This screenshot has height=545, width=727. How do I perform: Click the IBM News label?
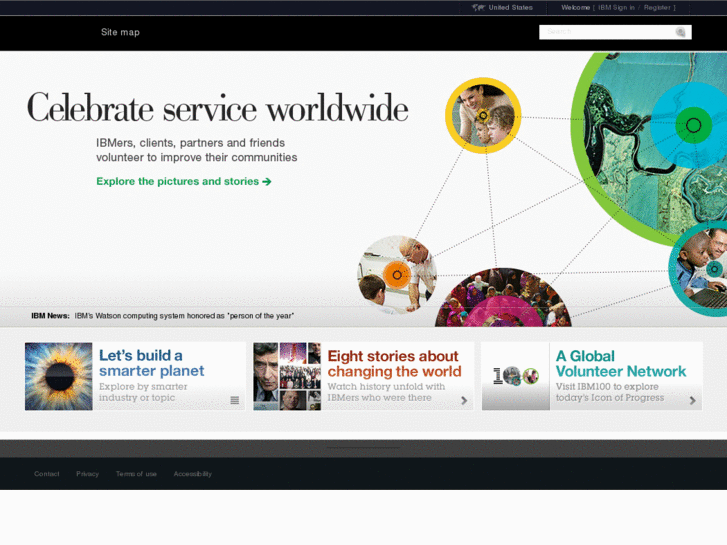(50, 316)
